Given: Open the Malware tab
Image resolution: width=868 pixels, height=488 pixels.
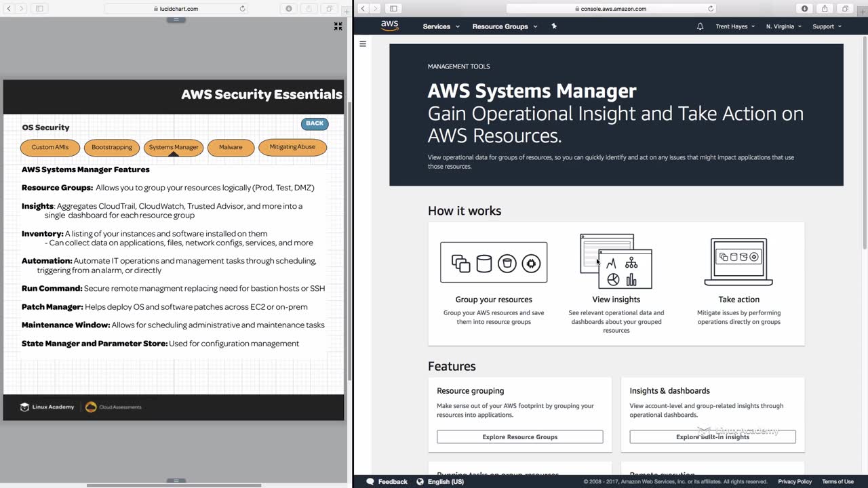Looking at the screenshot, I should point(231,147).
